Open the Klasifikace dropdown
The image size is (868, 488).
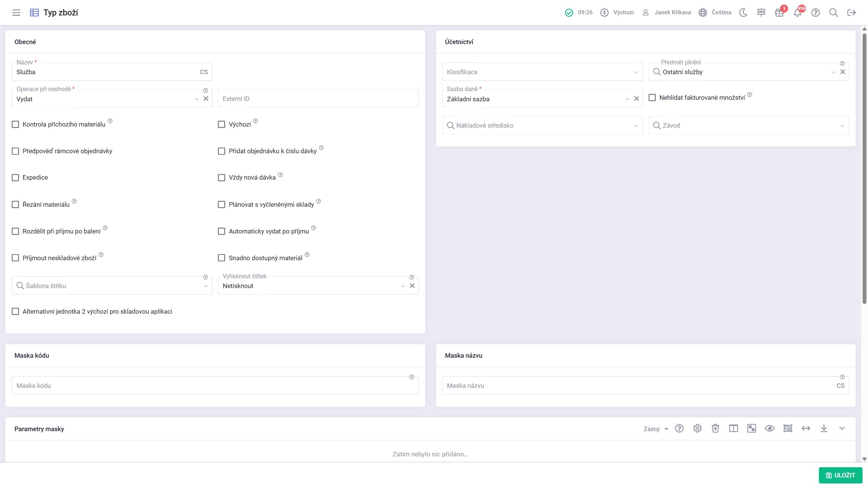pos(542,72)
